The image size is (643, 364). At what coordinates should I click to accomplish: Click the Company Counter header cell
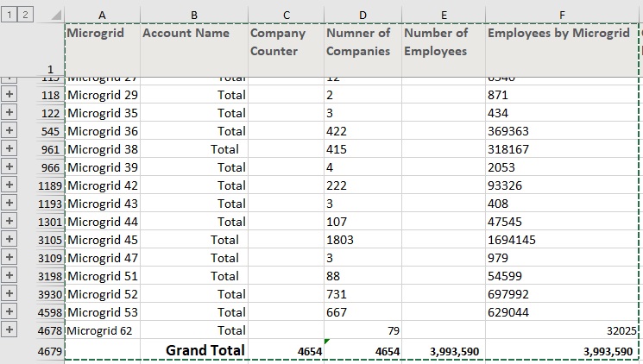(x=287, y=50)
